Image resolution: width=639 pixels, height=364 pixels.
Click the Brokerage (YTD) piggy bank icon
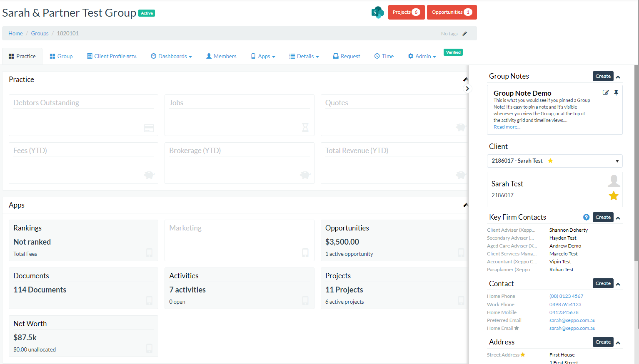click(x=305, y=175)
